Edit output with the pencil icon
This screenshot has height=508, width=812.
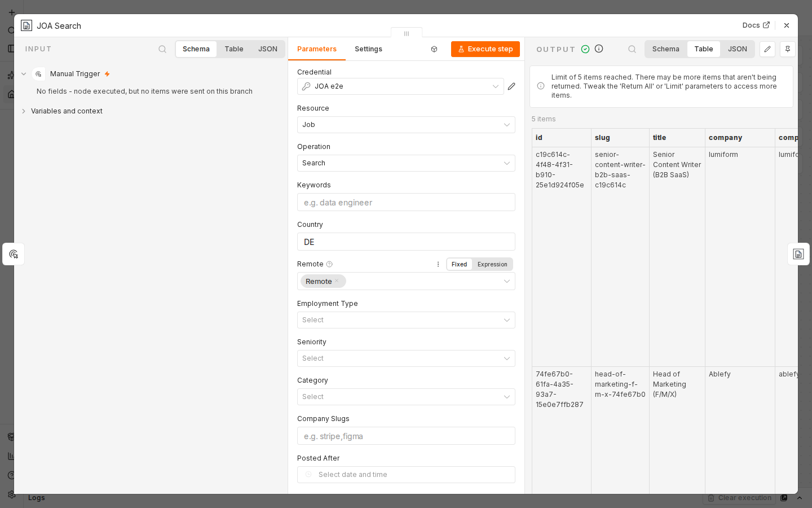767,49
